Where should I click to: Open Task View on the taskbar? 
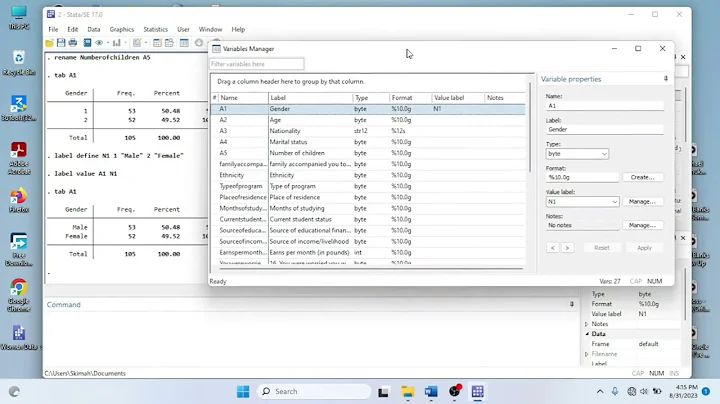tap(383, 392)
